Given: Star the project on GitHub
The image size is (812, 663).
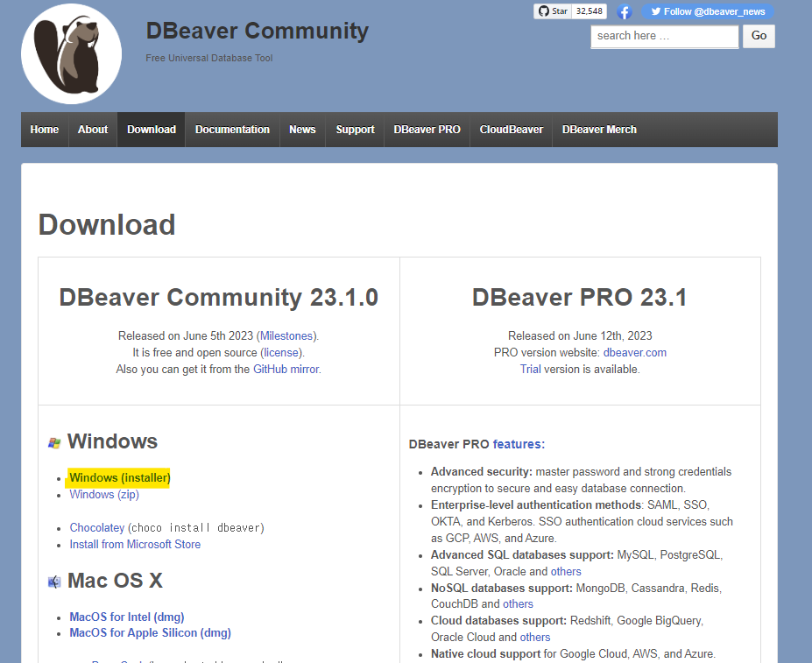Looking at the screenshot, I should coord(553,11).
